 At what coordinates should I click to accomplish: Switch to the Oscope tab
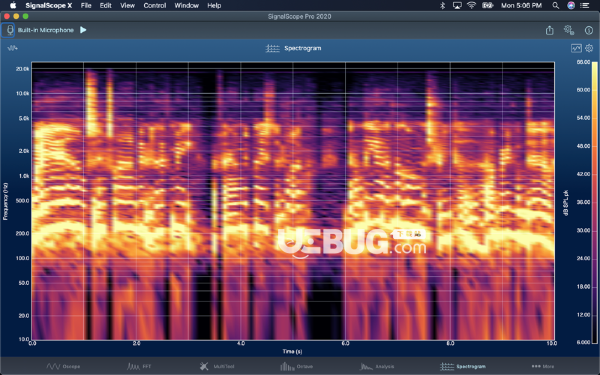pyautogui.click(x=63, y=366)
